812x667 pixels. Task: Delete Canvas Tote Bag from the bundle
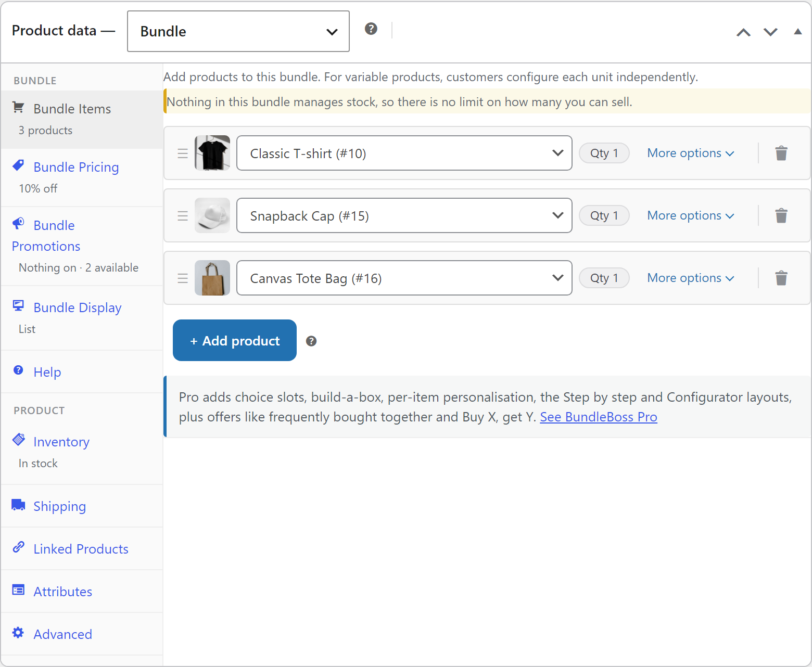click(781, 278)
